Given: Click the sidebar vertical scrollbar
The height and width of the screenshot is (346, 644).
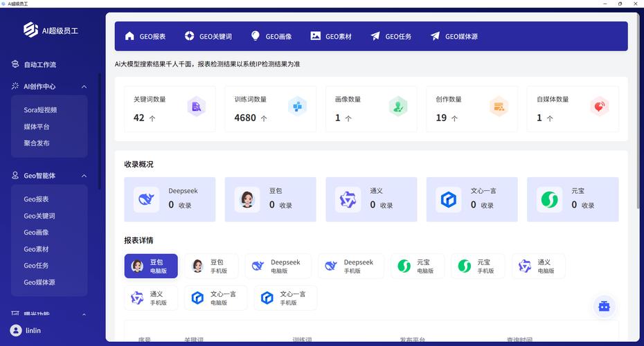Looking at the screenshot, I should [99, 131].
